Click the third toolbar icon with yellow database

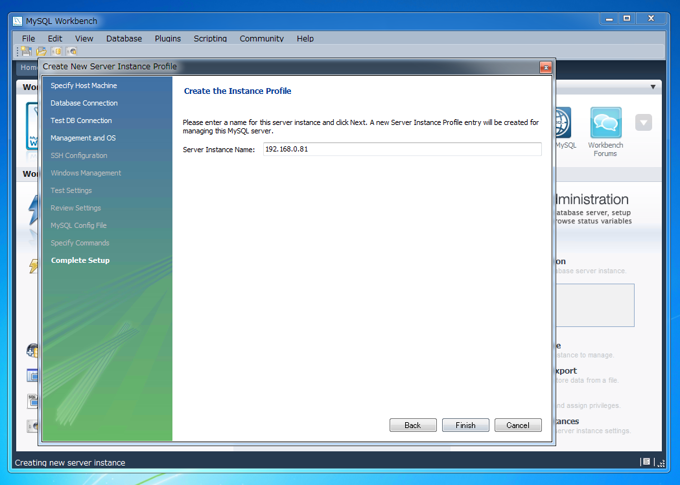(56, 51)
